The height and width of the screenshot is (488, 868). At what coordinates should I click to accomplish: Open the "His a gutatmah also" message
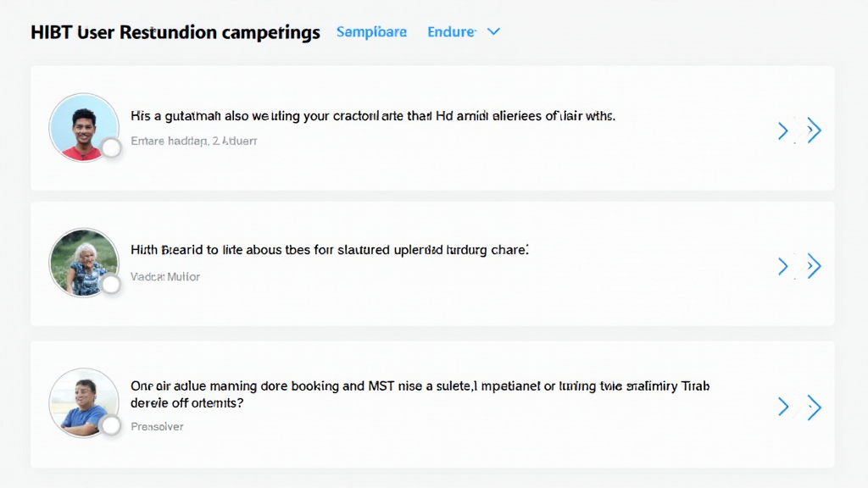pyautogui.click(x=372, y=116)
